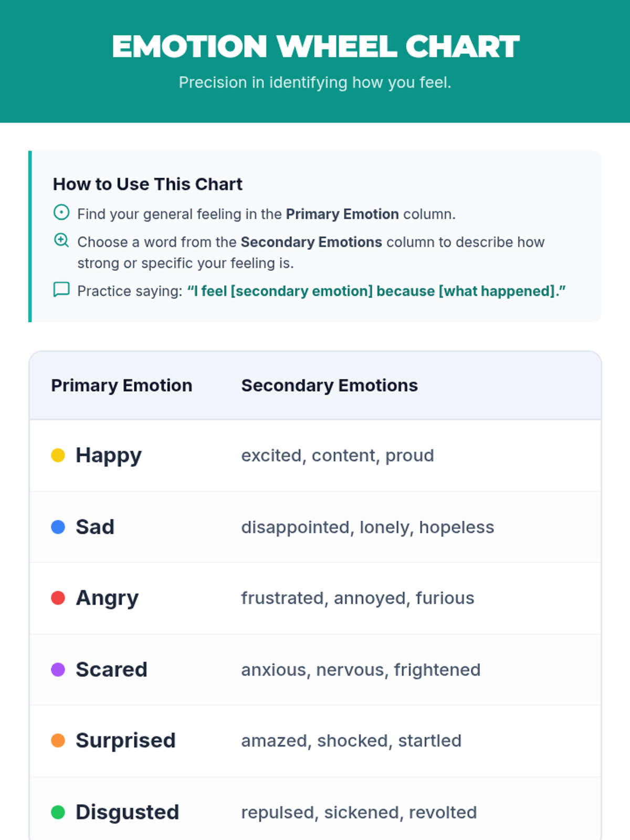Viewport: 630px width, 840px height.
Task: Click the Primary Emotion column header
Action: [122, 385]
